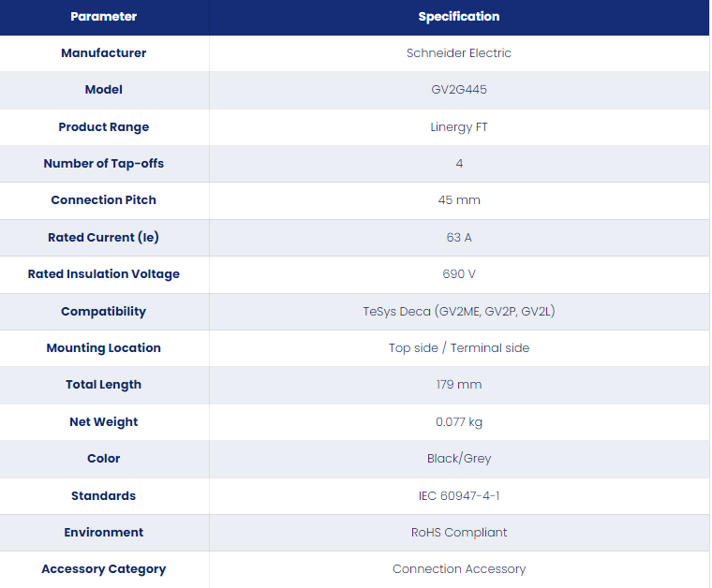Click the Mounting Location label

[x=104, y=348]
